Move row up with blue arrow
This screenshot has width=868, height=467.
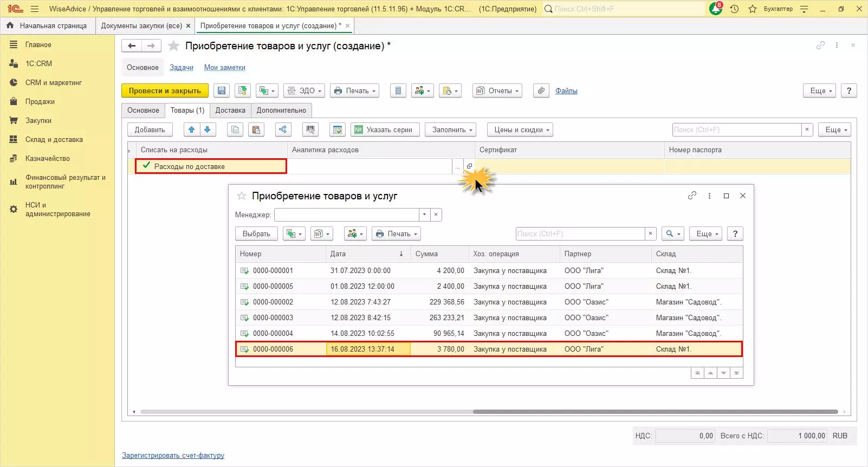tap(191, 130)
